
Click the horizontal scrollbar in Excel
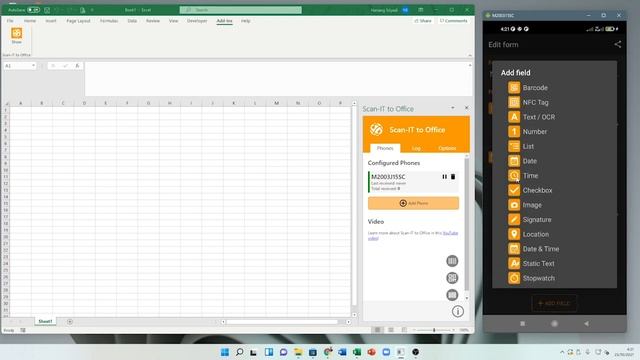point(282,322)
